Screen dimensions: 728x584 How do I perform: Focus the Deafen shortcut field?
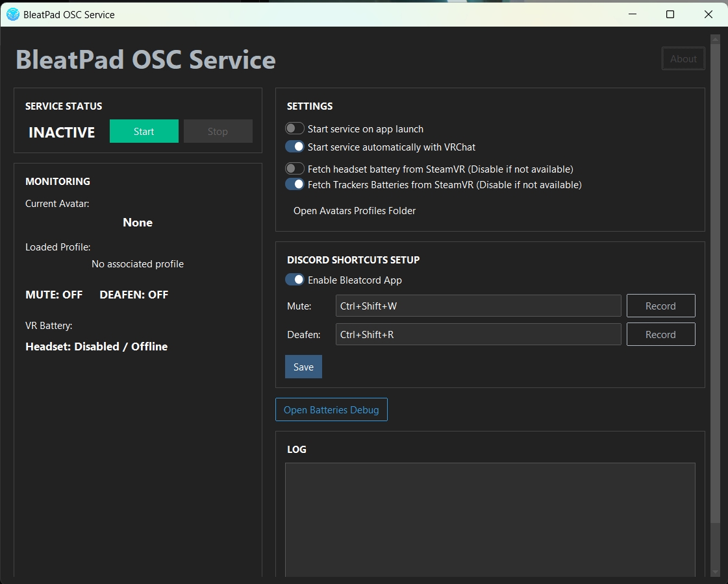tap(478, 334)
